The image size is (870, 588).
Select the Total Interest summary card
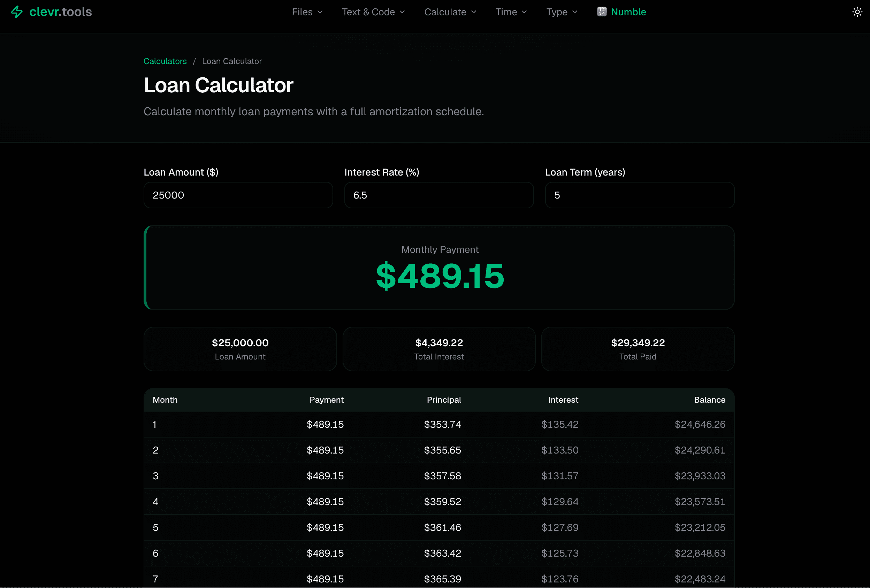coord(439,348)
